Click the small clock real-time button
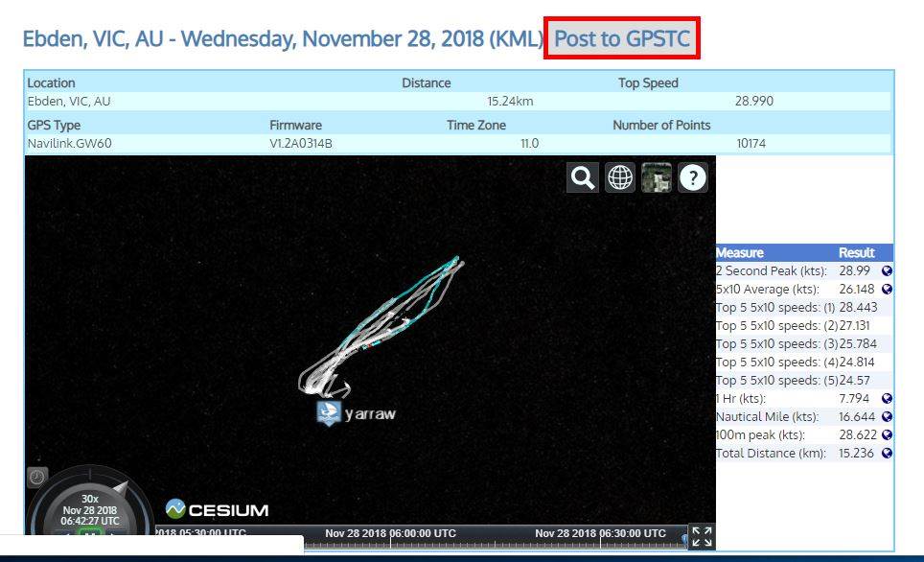Viewport: 924px width, 562px height. pos(36,477)
